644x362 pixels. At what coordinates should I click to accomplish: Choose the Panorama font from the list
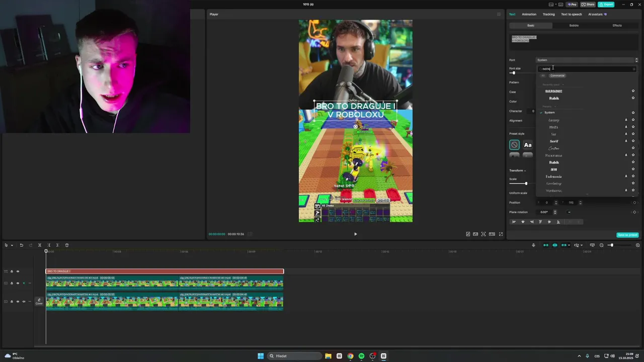tap(553, 155)
